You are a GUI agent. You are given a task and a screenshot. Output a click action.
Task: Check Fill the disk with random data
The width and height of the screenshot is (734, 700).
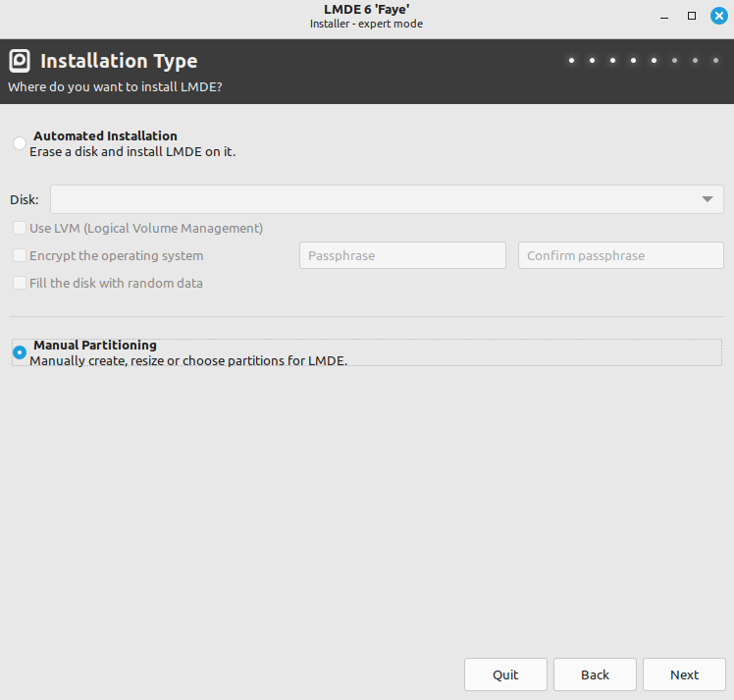tap(20, 283)
